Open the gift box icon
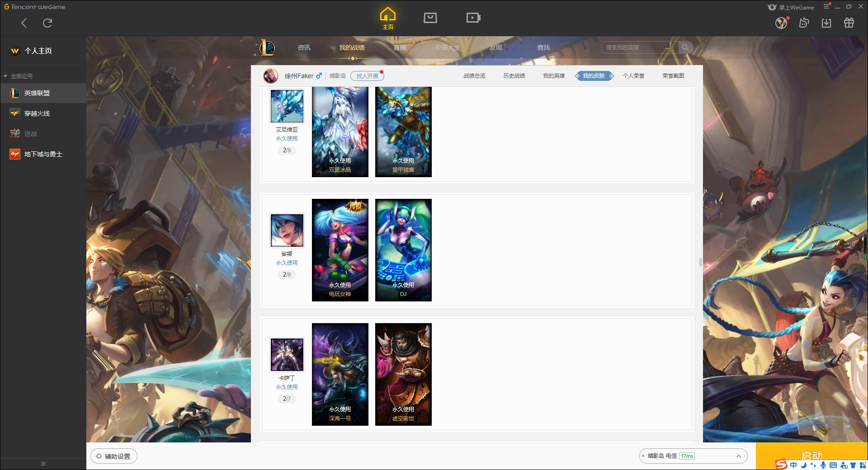 [849, 23]
